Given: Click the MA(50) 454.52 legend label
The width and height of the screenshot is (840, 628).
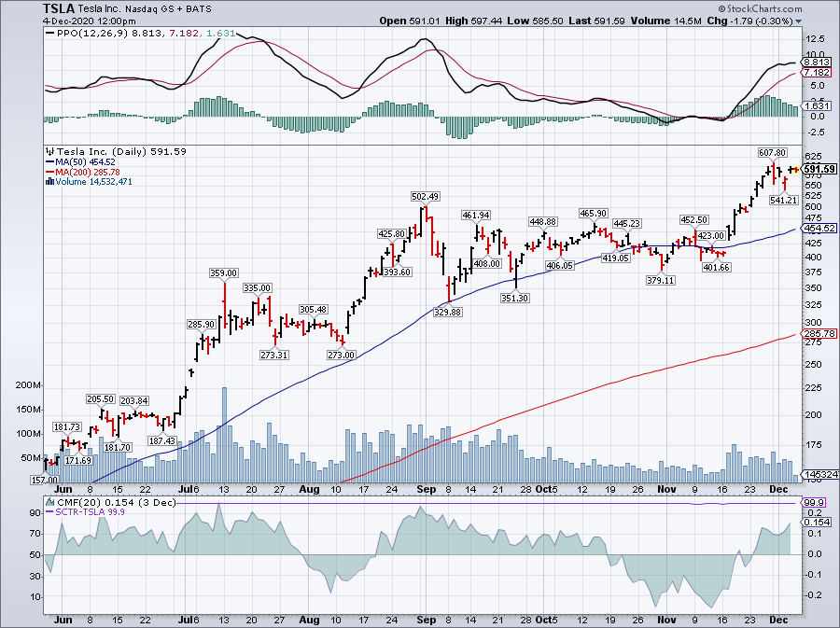Looking at the screenshot, I should [85, 161].
